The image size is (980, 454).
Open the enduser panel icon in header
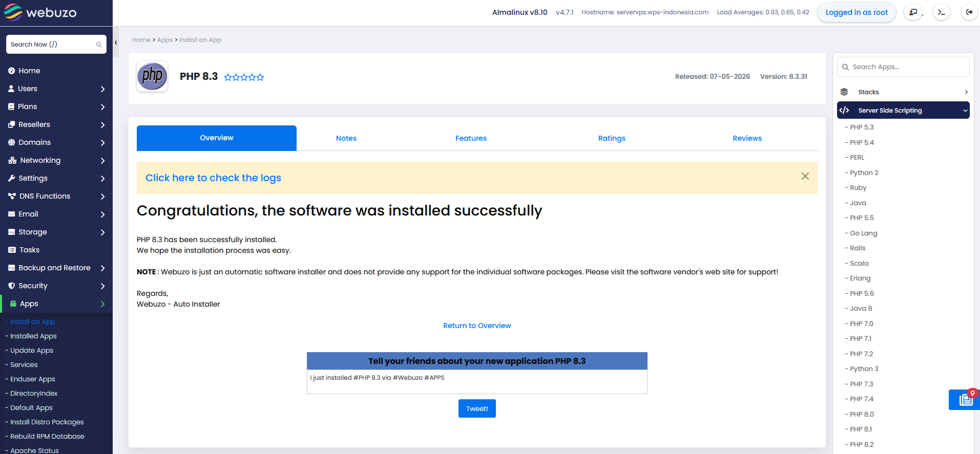pos(913,12)
